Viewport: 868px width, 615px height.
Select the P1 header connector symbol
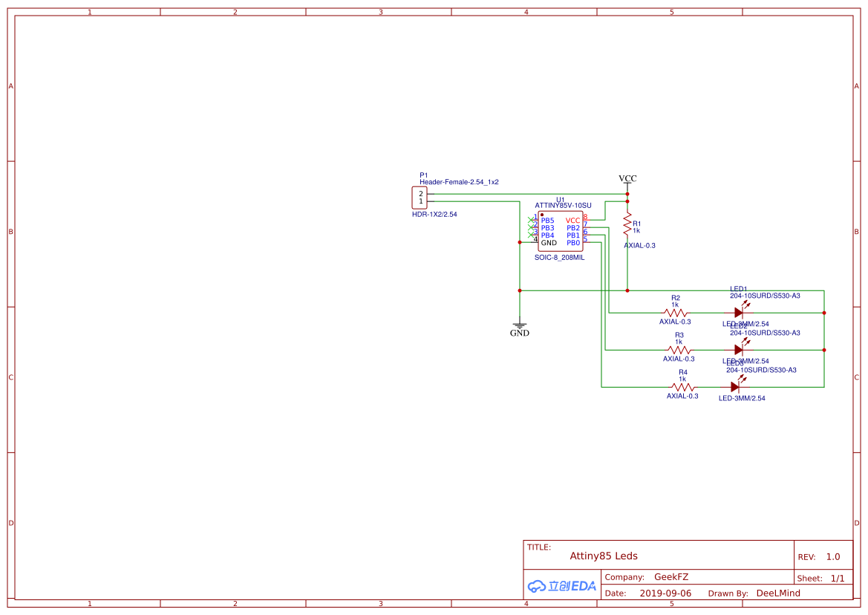(x=419, y=198)
